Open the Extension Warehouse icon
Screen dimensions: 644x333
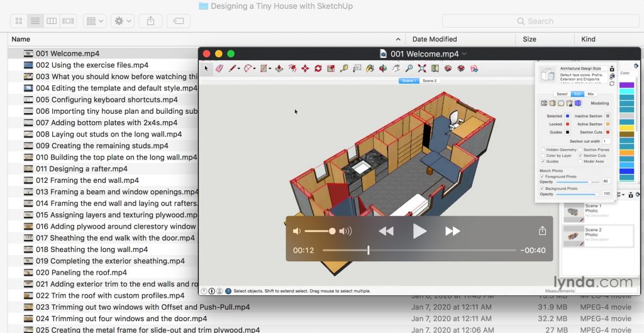pos(461,68)
